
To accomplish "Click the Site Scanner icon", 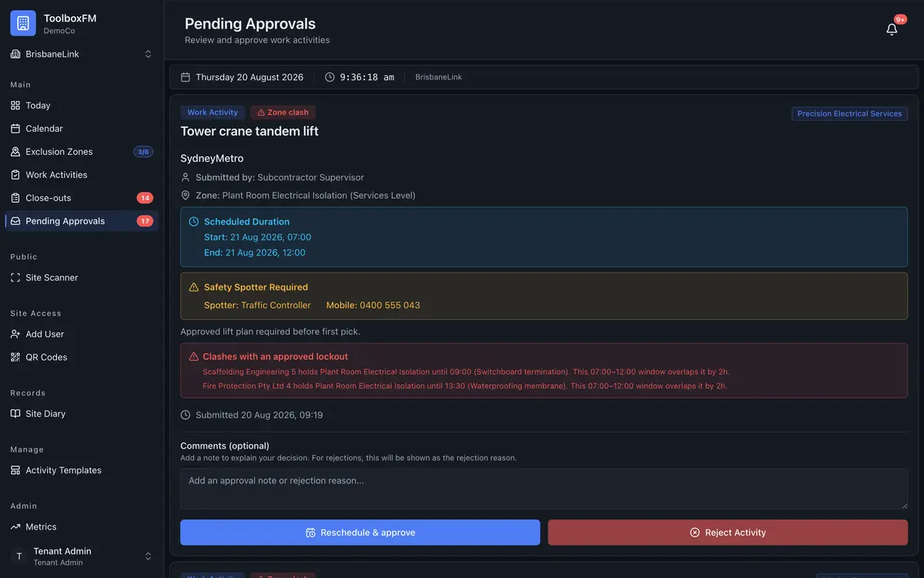I will (15, 277).
